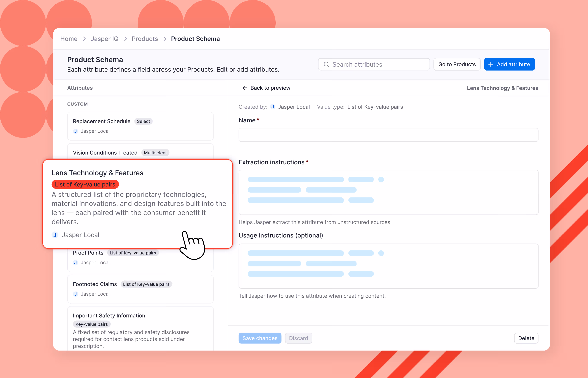This screenshot has height=378, width=588.
Task: Select the Replacement Schedule attribute card
Action: click(x=140, y=126)
